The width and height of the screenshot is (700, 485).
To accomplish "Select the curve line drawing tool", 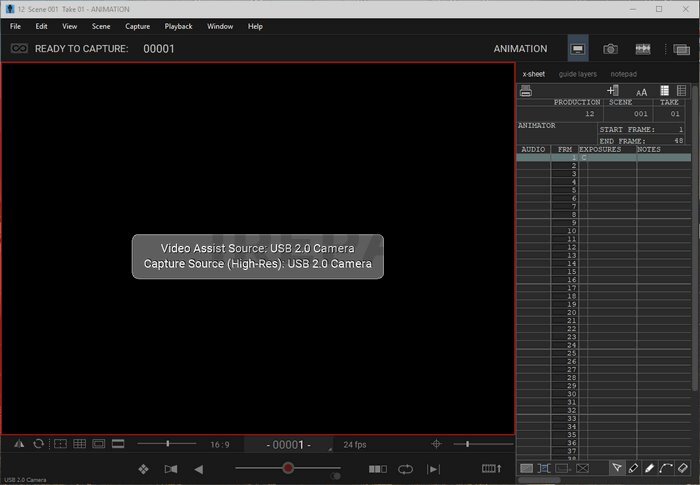I will coord(666,468).
